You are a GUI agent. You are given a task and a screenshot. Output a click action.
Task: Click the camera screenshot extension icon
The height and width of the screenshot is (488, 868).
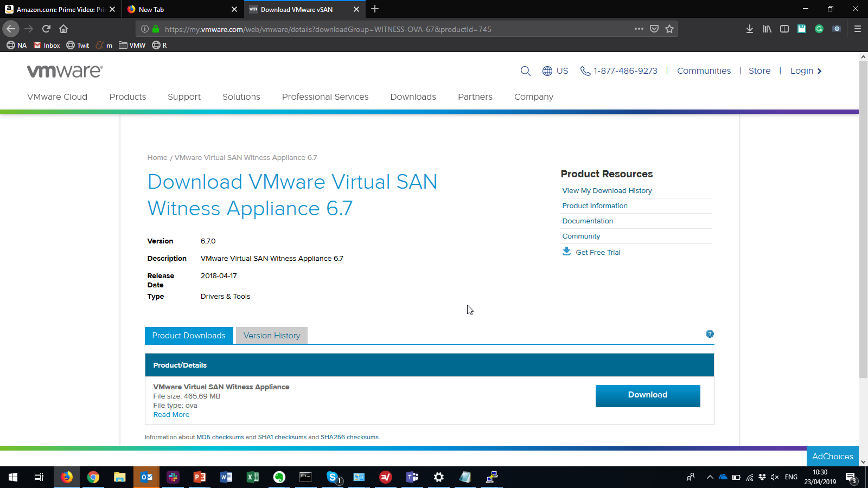pyautogui.click(x=837, y=29)
